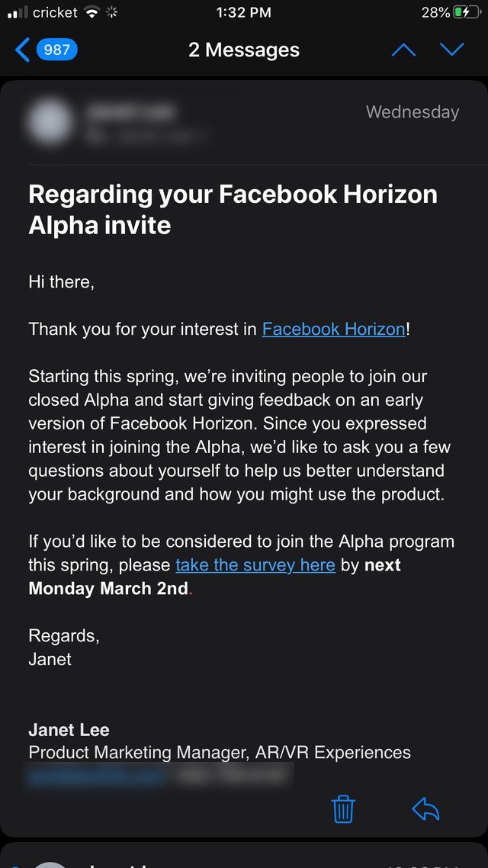
Task: Tap the Wi-Fi icon in status bar
Action: (x=92, y=13)
